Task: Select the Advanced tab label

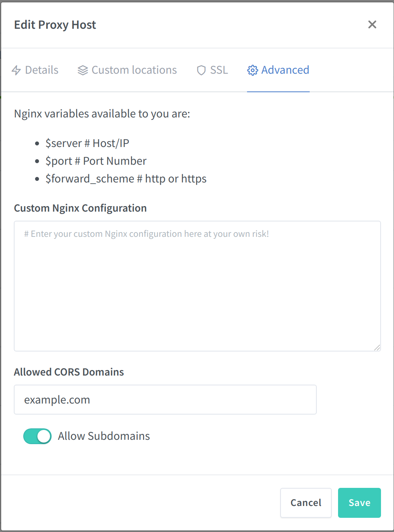Action: tap(285, 70)
